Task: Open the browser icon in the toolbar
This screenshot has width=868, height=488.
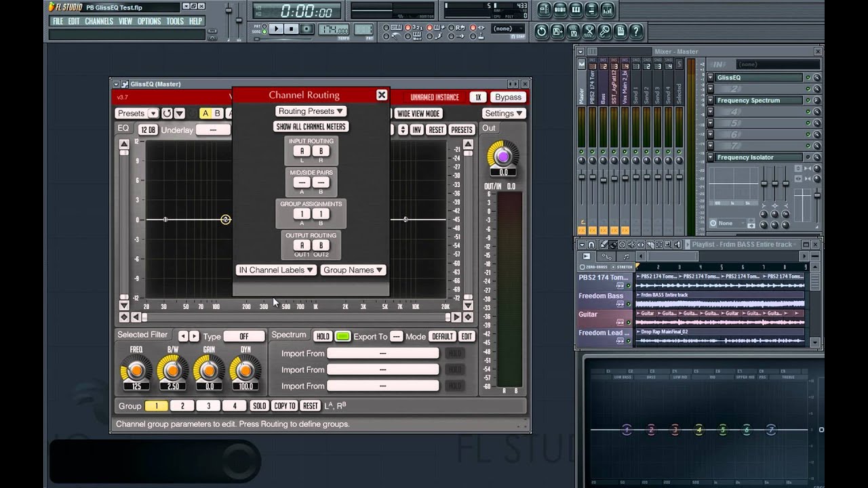Action: pos(592,9)
